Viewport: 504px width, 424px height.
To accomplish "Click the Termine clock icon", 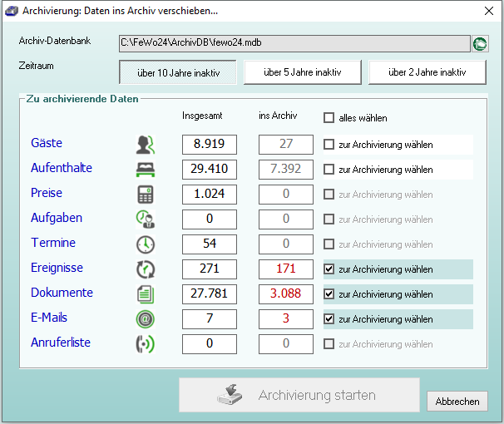I will [146, 244].
